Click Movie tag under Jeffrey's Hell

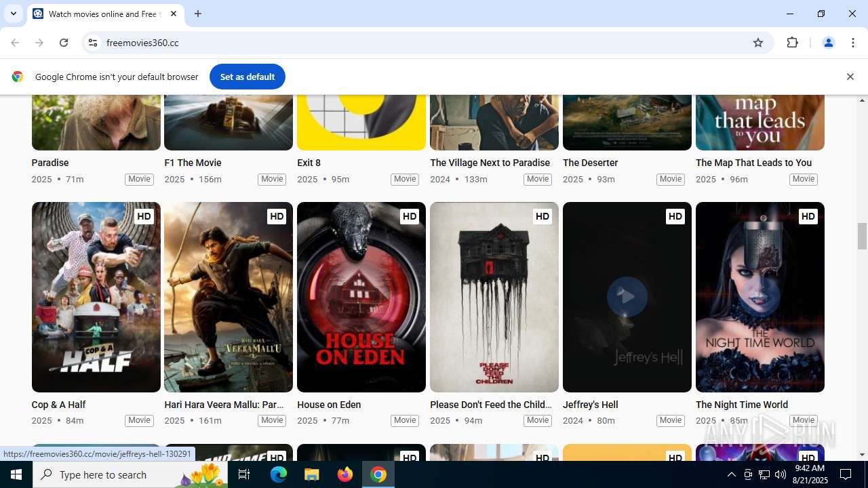pos(671,420)
